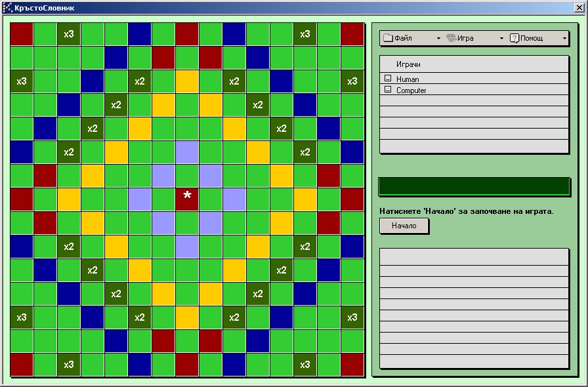
Task: Select the Computer player name
Action: 411,91
